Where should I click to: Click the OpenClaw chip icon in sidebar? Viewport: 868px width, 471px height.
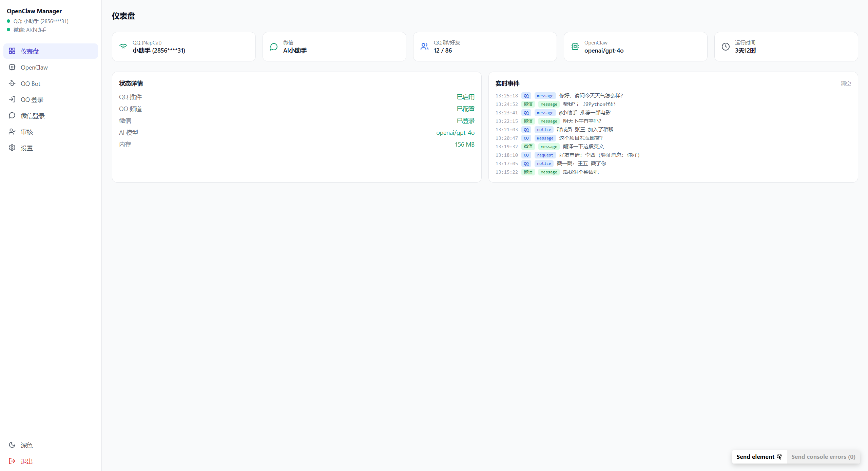click(x=12, y=67)
